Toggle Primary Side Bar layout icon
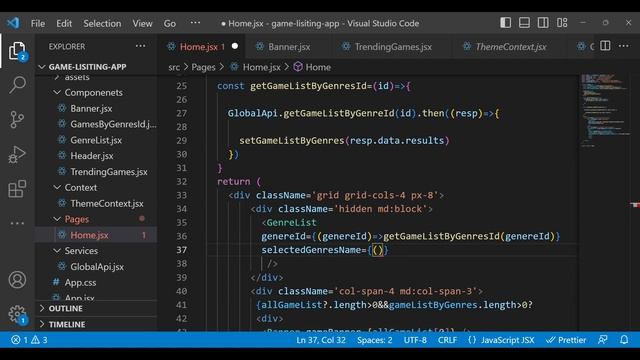 click(x=505, y=23)
